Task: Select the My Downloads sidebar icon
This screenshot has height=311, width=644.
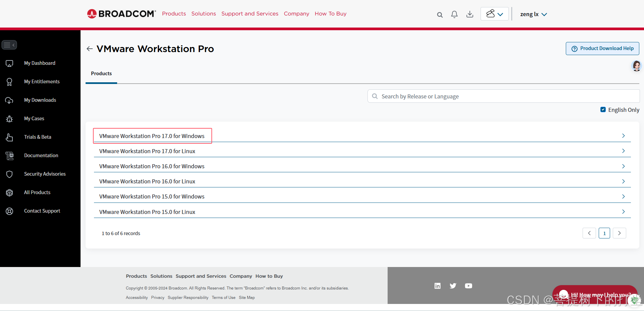Action: tap(9, 100)
